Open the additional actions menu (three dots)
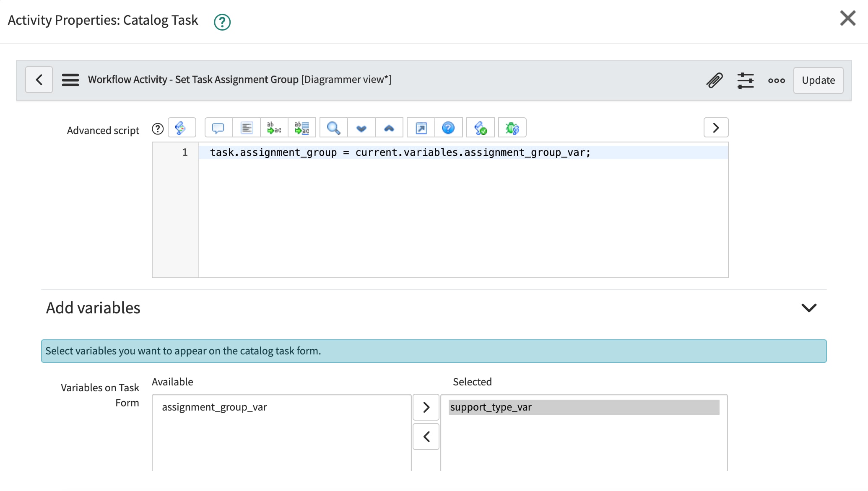Image resolution: width=868 pixels, height=491 pixels. coord(776,81)
